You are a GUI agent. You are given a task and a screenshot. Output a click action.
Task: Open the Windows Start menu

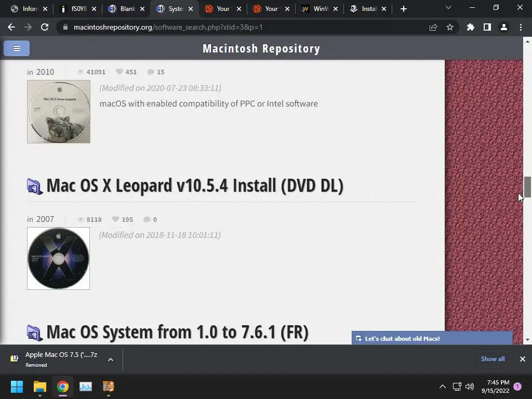[17, 387]
